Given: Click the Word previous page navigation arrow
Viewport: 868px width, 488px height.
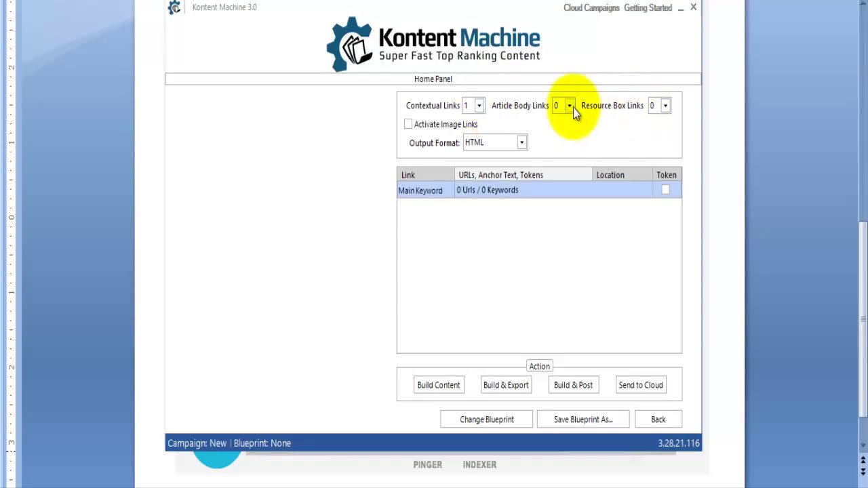Looking at the screenshot, I should [863, 459].
